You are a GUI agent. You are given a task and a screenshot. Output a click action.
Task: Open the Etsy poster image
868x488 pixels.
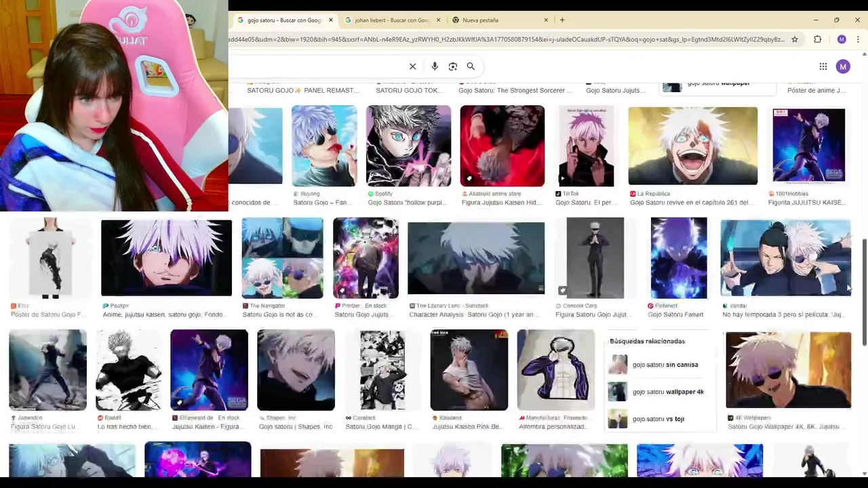tap(50, 258)
